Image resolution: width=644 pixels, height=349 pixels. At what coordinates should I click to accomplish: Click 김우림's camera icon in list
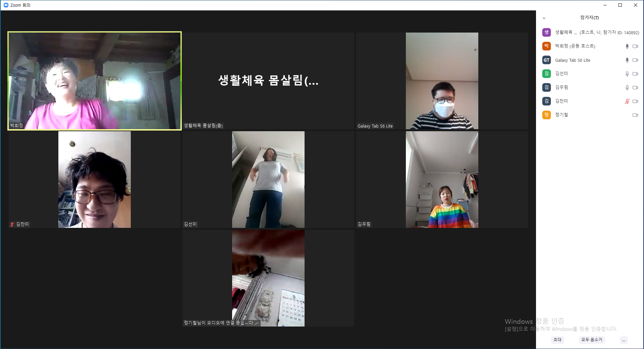pyautogui.click(x=635, y=88)
